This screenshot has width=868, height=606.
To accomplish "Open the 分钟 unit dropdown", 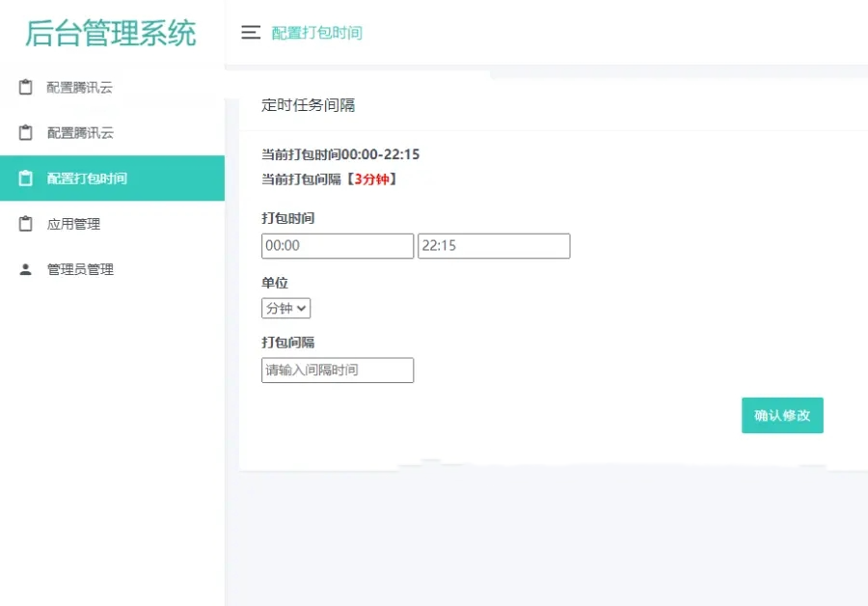I will [x=285, y=308].
